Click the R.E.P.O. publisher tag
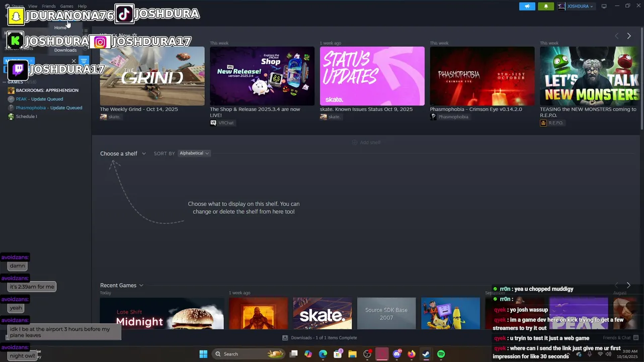Screen dimensions: 644x362 click(552, 123)
